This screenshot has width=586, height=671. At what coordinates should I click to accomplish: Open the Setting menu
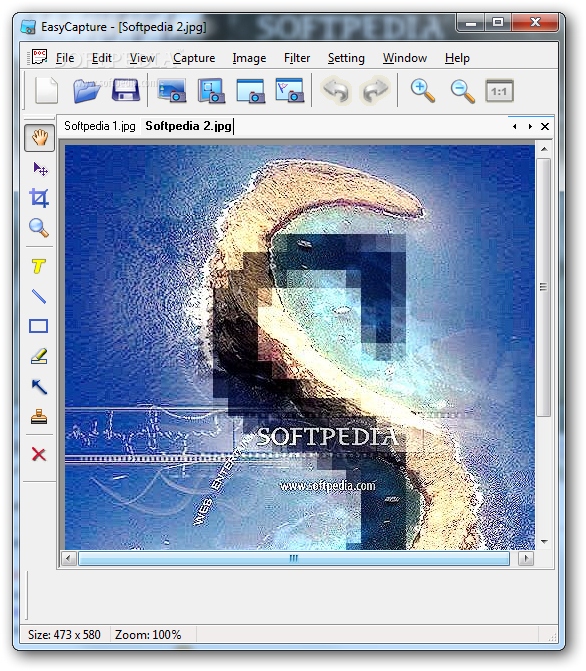[x=346, y=58]
